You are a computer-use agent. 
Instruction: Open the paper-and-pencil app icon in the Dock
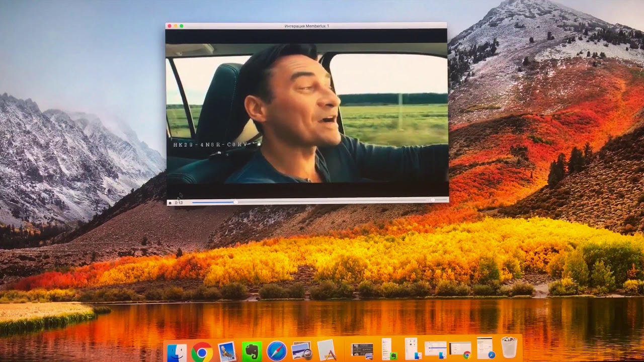(x=327, y=350)
